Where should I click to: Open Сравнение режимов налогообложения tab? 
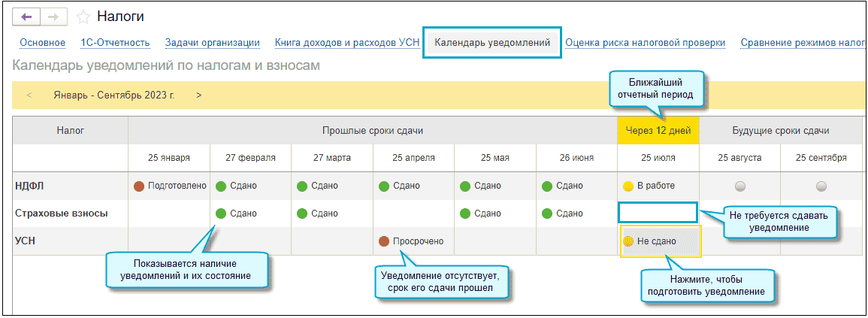click(804, 43)
